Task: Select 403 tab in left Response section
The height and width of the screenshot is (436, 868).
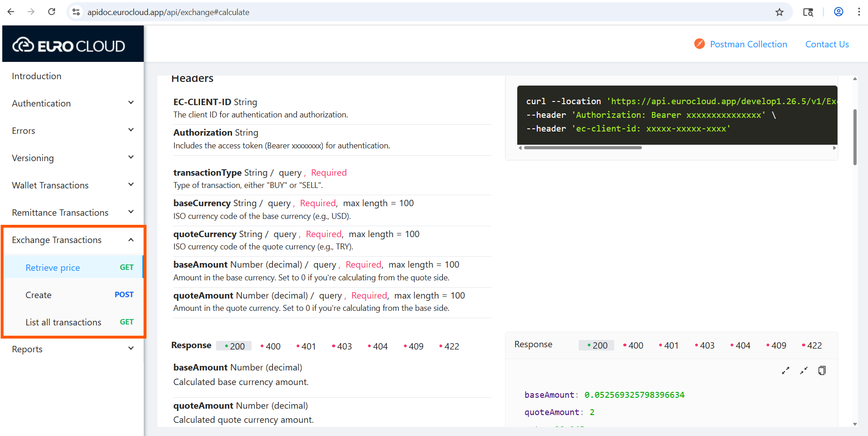Action: [342, 346]
